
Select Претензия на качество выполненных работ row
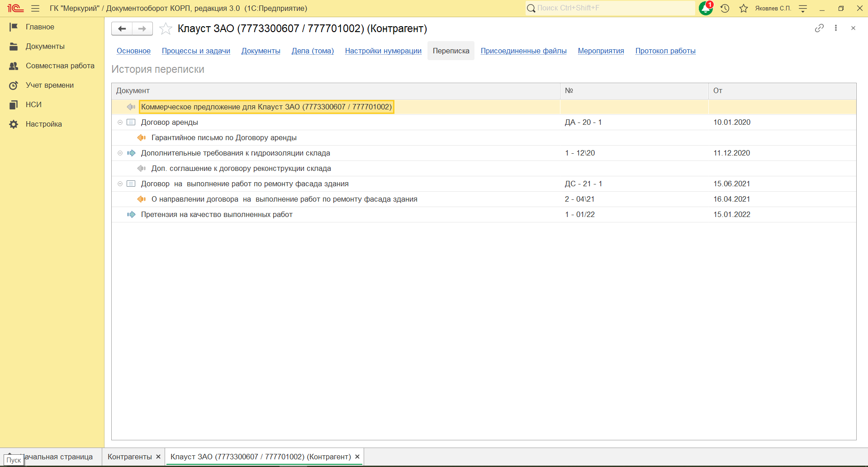(x=484, y=215)
